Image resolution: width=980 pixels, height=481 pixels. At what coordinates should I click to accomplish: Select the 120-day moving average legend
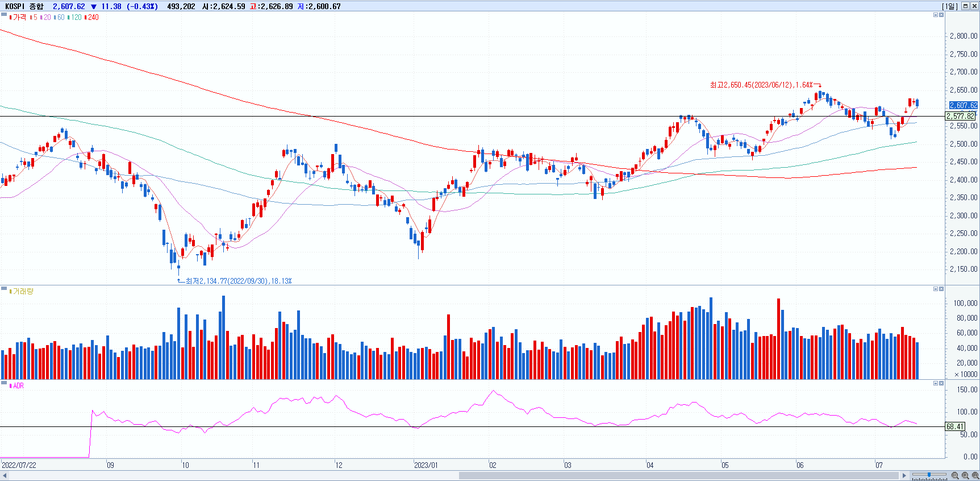pos(75,18)
